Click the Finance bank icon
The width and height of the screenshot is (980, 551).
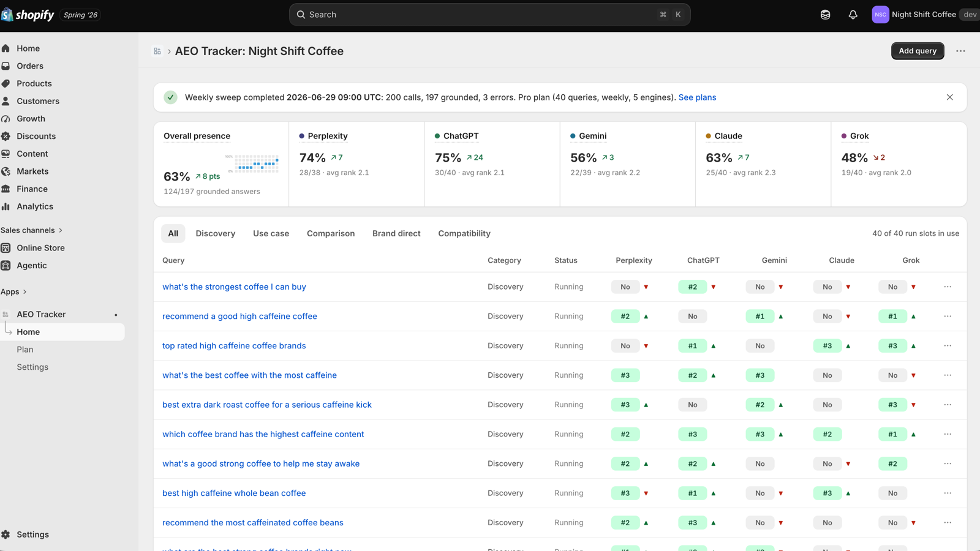(x=6, y=189)
